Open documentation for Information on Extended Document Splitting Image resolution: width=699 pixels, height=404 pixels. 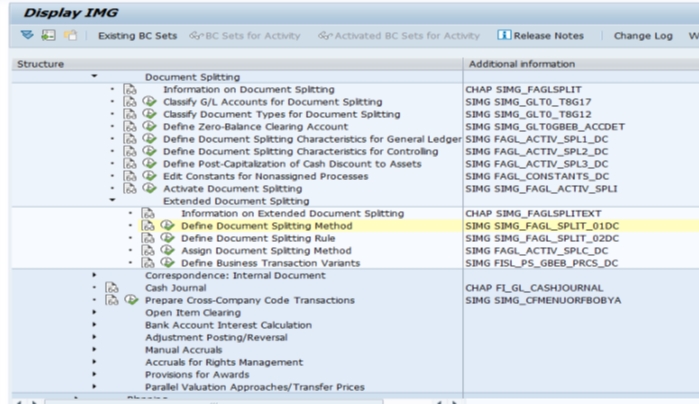point(148,213)
